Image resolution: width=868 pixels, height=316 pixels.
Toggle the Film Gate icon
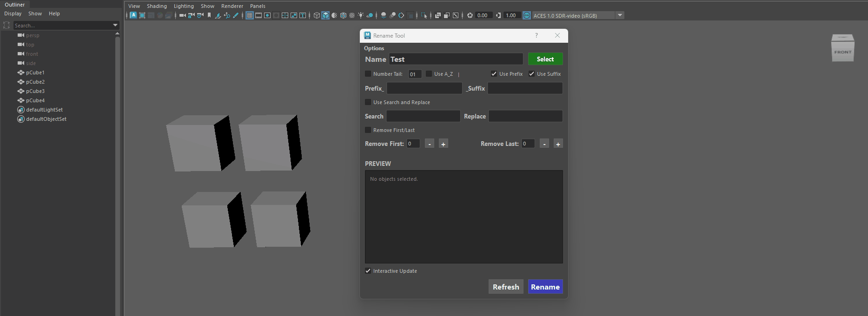258,15
